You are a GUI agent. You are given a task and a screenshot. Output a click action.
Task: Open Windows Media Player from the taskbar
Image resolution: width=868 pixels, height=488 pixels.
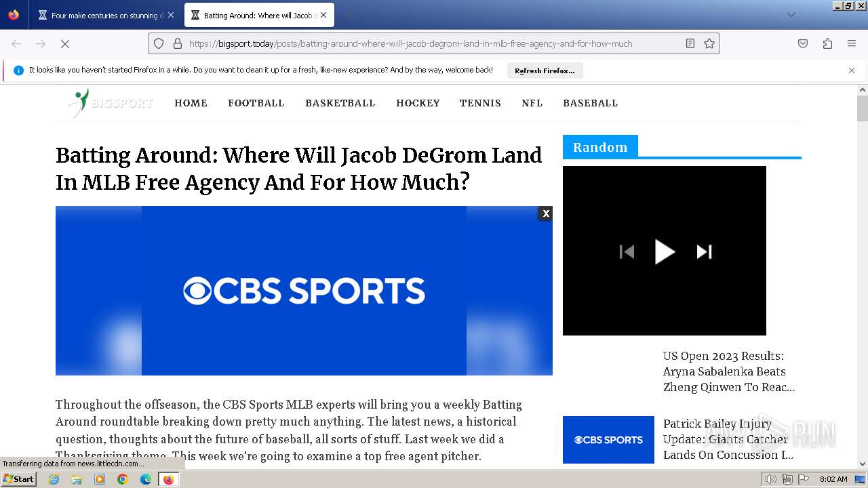click(x=100, y=479)
